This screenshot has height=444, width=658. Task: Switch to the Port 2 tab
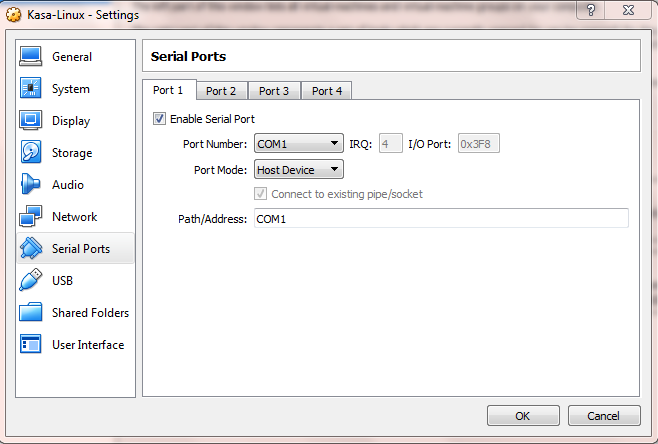[x=221, y=91]
